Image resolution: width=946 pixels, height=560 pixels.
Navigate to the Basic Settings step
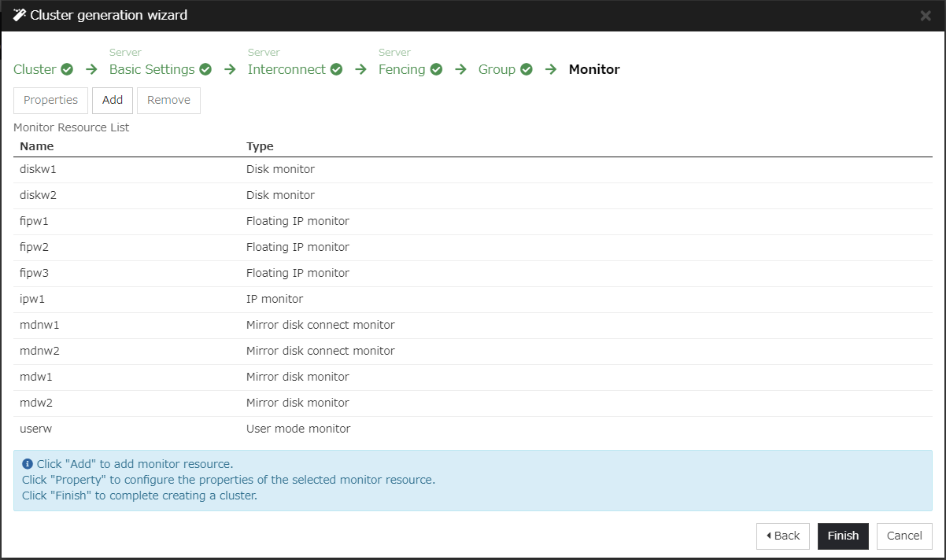[151, 69]
